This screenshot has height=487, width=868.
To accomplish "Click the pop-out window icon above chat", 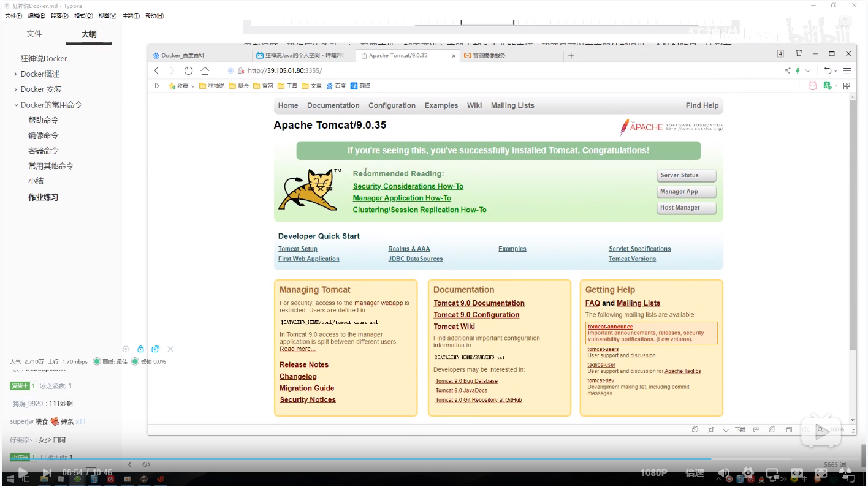I will coord(155,349).
